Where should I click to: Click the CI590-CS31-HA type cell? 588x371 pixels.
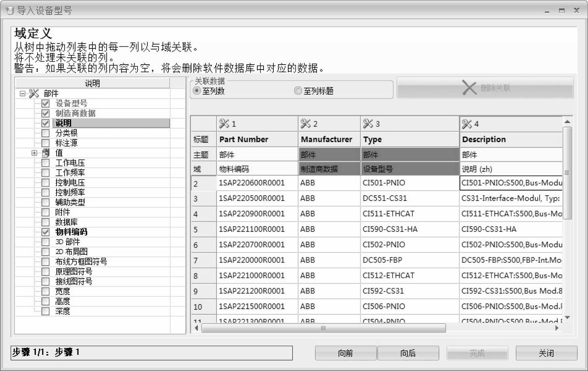point(410,229)
